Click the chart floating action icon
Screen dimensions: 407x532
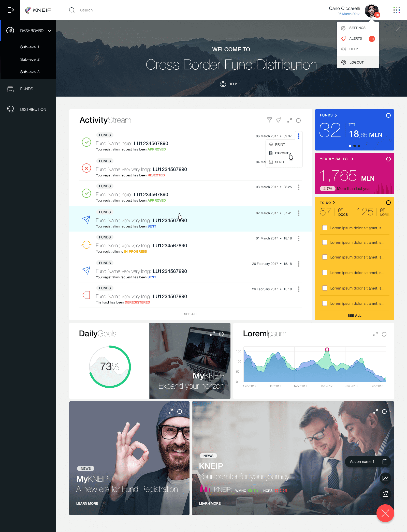pyautogui.click(x=385, y=478)
